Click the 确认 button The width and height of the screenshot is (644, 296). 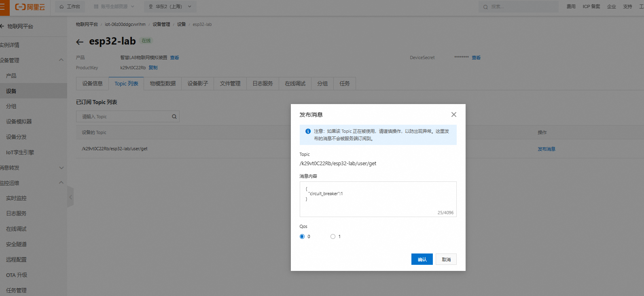click(x=422, y=259)
